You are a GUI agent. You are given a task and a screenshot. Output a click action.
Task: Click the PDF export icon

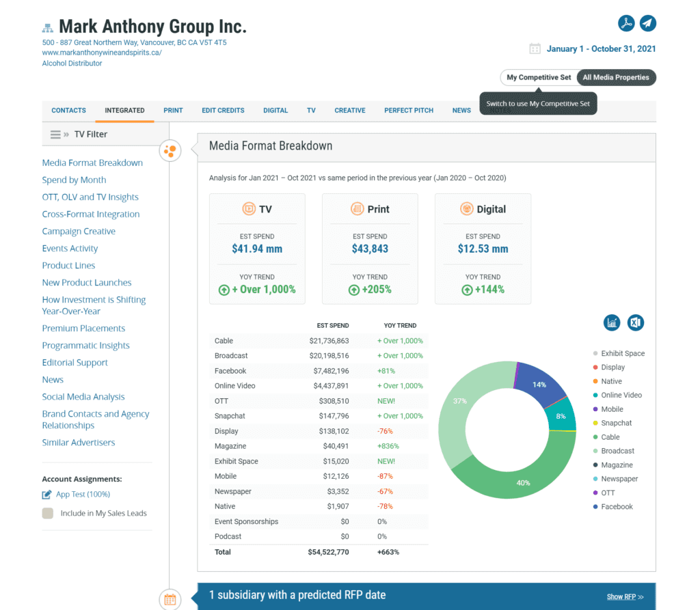point(626,23)
